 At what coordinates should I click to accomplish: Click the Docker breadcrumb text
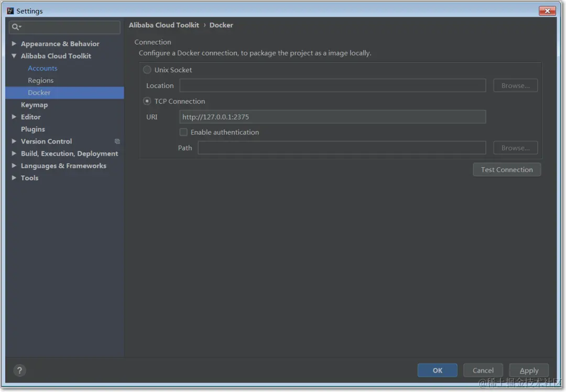[221, 25]
